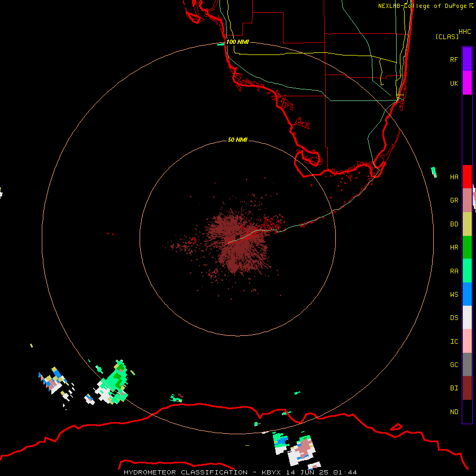The width and height of the screenshot is (476, 476).
Task: Click the green rain cell on the 100 NMI ring
Action: point(114,382)
